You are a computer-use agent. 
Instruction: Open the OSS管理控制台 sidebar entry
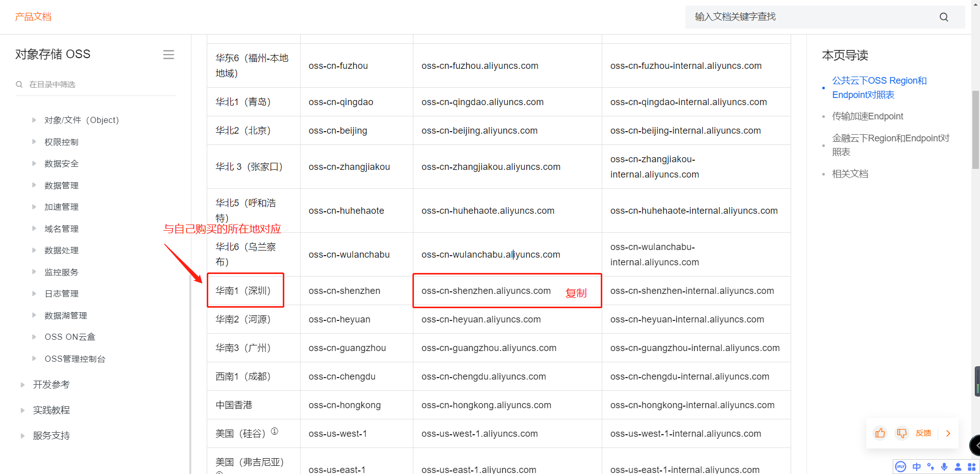tap(75, 359)
